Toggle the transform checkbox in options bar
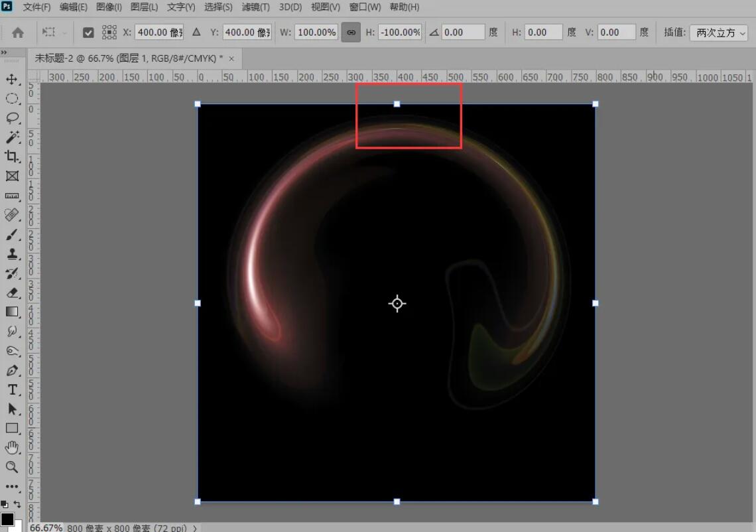The height and width of the screenshot is (532, 756). coord(89,31)
